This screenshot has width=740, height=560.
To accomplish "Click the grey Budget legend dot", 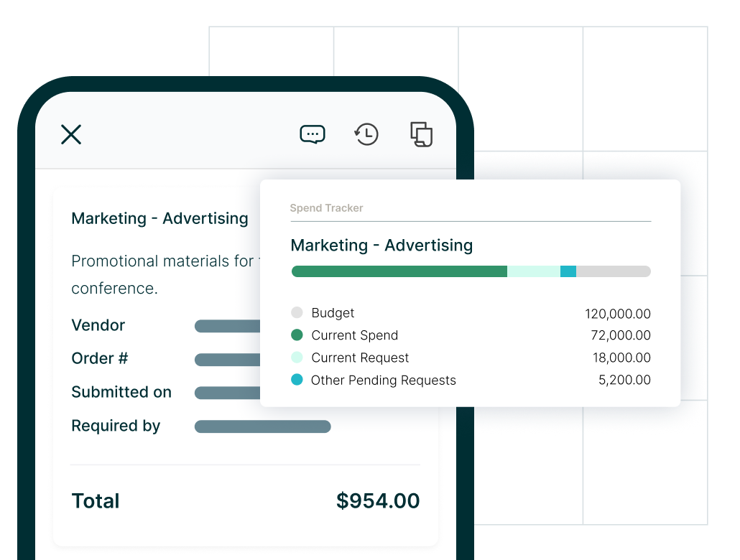I will [x=297, y=312].
